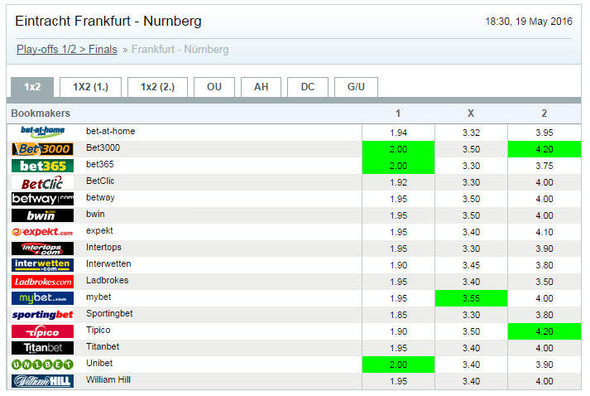Image resolution: width=590 pixels, height=396 pixels.
Task: Click the Unibet green logo
Action: tap(43, 364)
